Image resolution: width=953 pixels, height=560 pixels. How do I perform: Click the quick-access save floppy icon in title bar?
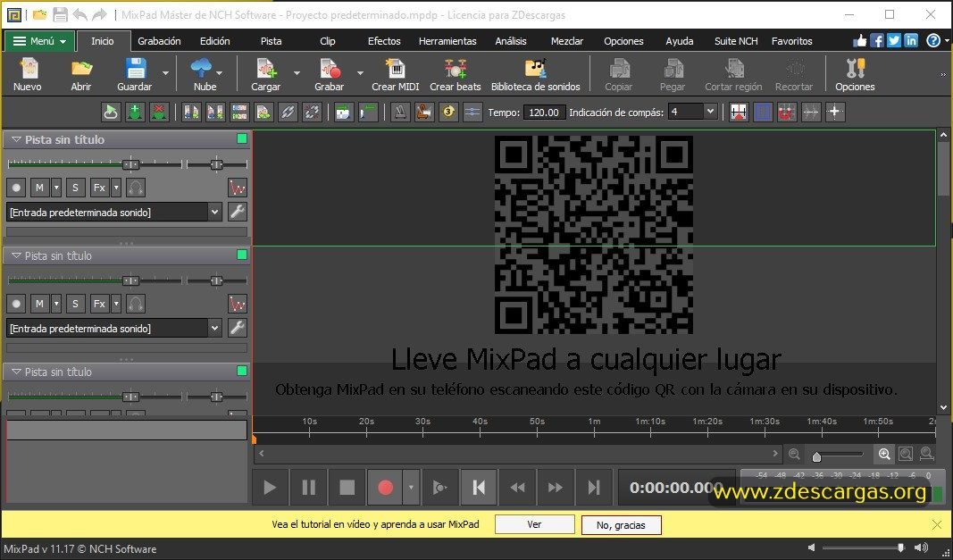point(60,14)
